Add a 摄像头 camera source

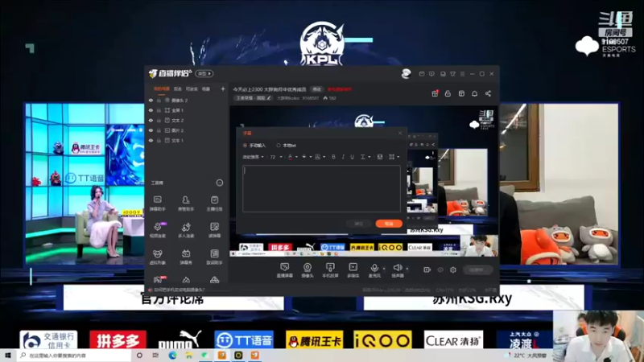pyautogui.click(x=308, y=270)
